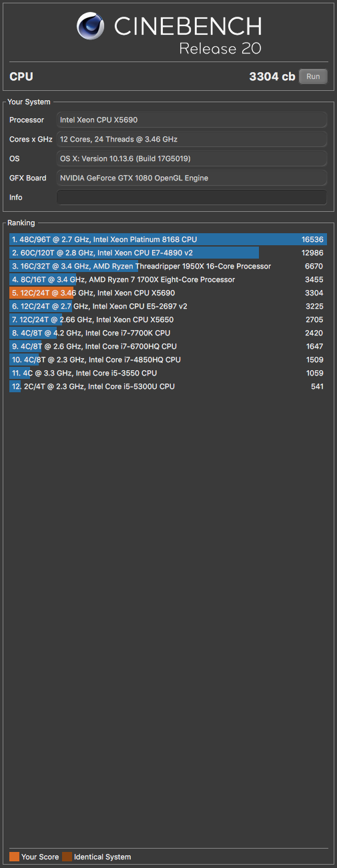Select ranking row Intel Xeon Platinum 8168 CPU

point(168,239)
